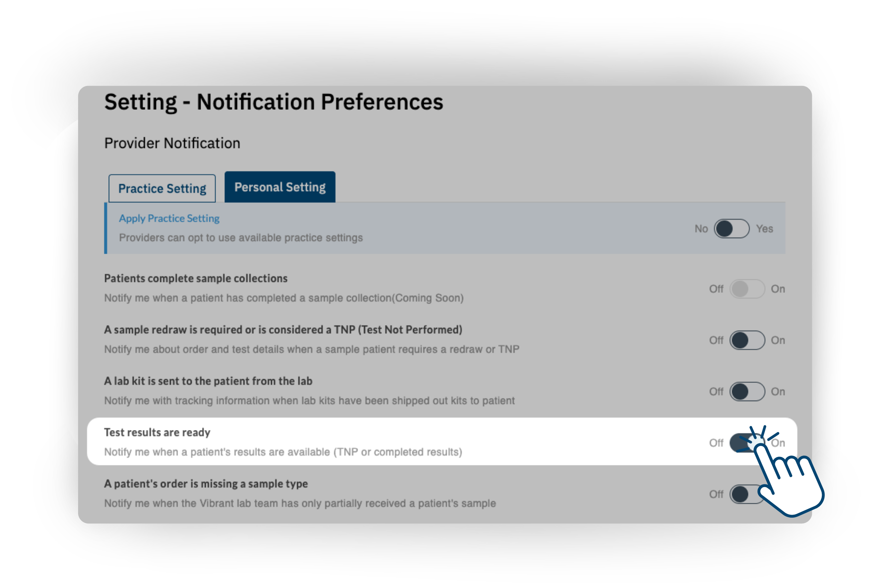The width and height of the screenshot is (872, 588).
Task: Click the Yes label beside Apply Practice Setting
Action: coord(764,229)
